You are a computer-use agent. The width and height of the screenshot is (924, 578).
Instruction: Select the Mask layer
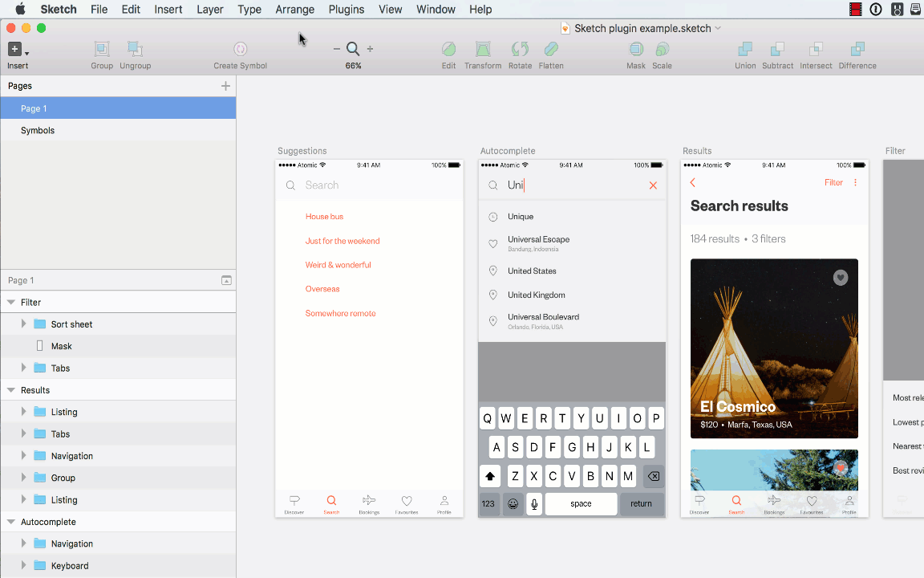pyautogui.click(x=118, y=346)
